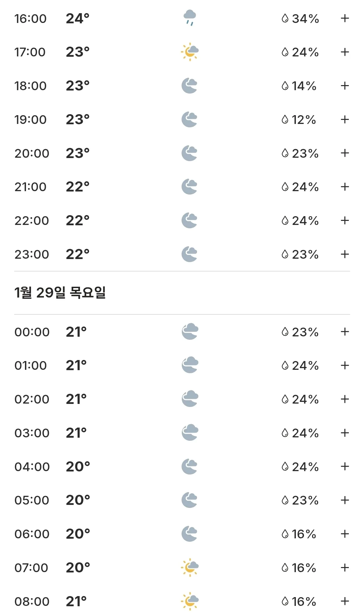
Task: Tap the mostly cloudy night icon at 00:00
Action: pyautogui.click(x=190, y=332)
